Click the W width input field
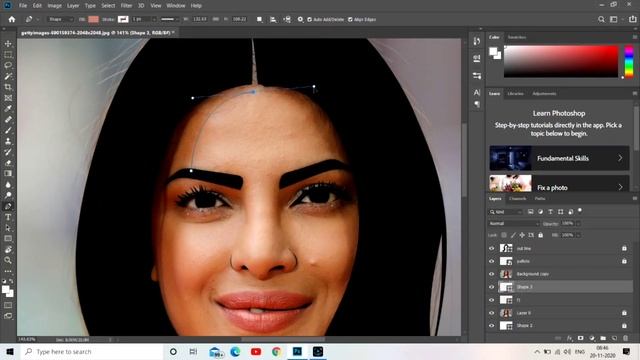 [200, 19]
